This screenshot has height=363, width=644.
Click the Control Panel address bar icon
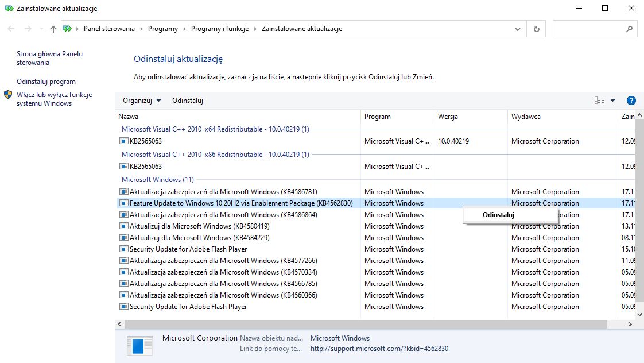pyautogui.click(x=67, y=29)
